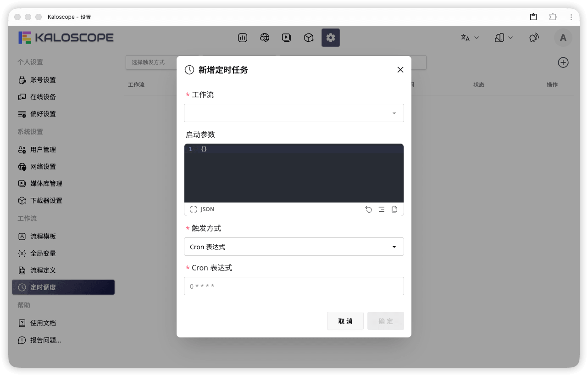Screen dimensions: 588x376
Task: Close the 新增定时任务 dialog
Action: tap(400, 70)
